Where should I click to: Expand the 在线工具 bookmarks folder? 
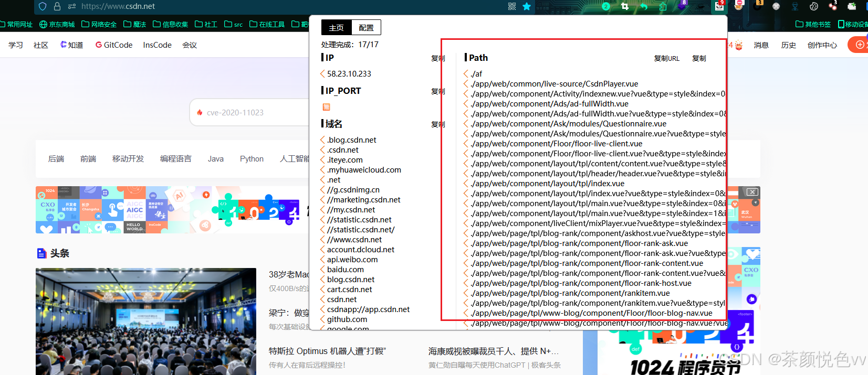coord(267,24)
